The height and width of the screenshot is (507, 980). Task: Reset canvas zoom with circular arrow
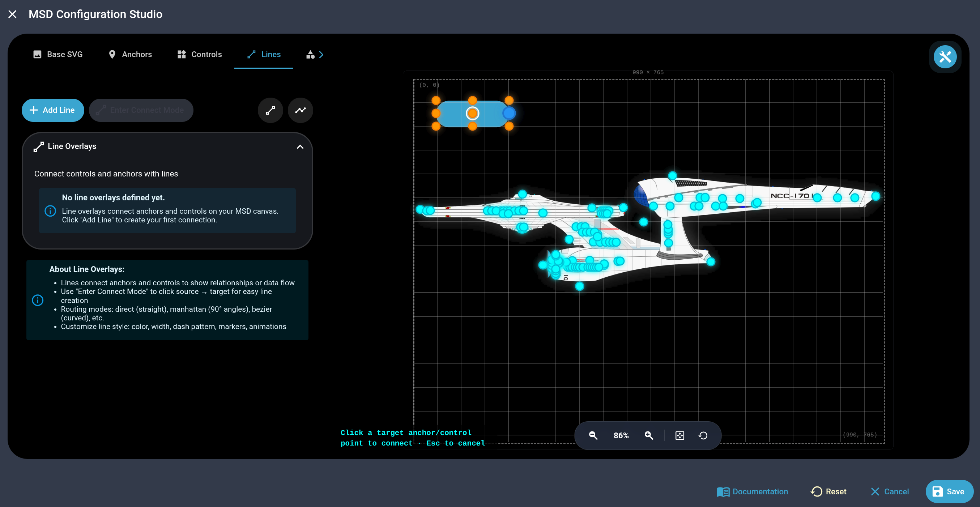tap(703, 435)
